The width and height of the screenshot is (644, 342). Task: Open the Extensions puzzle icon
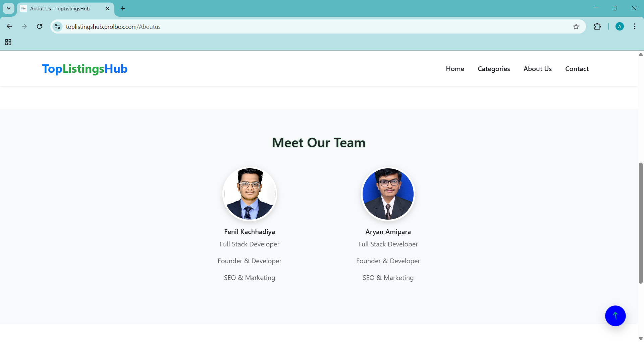(x=597, y=26)
